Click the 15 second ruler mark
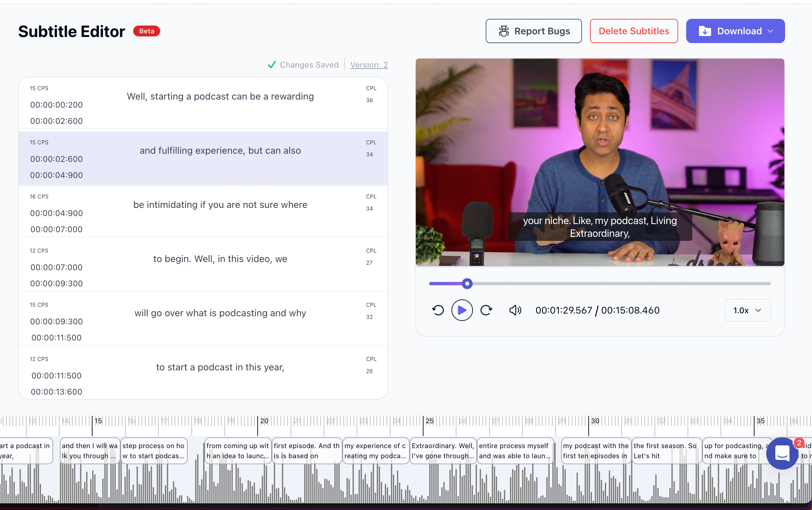The image size is (812, 510). click(x=98, y=421)
